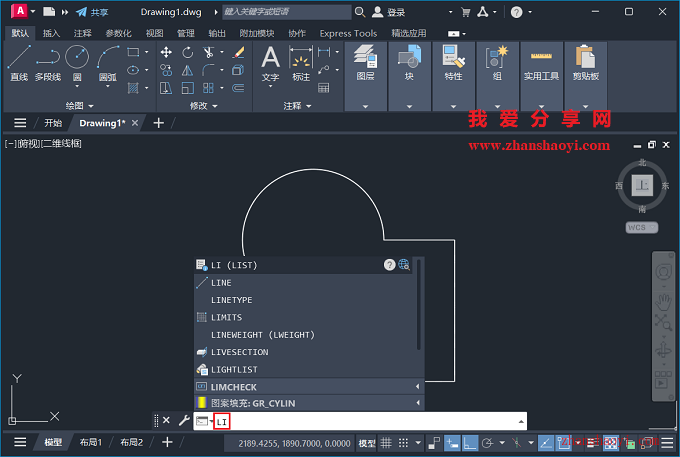Click the Dimension (标注) tool
The width and height of the screenshot is (680, 457).
coord(301,63)
